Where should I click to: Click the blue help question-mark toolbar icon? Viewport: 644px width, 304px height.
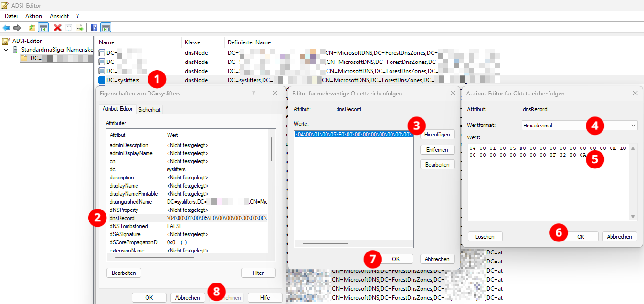[x=95, y=28]
